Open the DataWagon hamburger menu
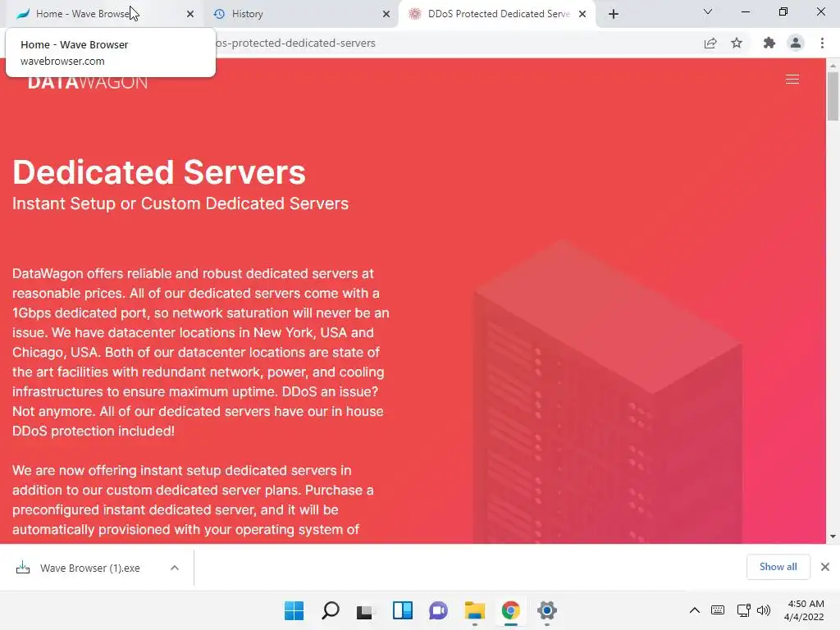Screen dimensions: 840x630 tap(792, 80)
